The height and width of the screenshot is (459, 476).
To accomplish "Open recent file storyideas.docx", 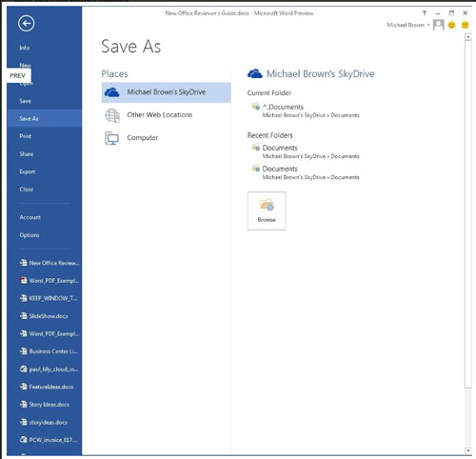I will click(50, 422).
